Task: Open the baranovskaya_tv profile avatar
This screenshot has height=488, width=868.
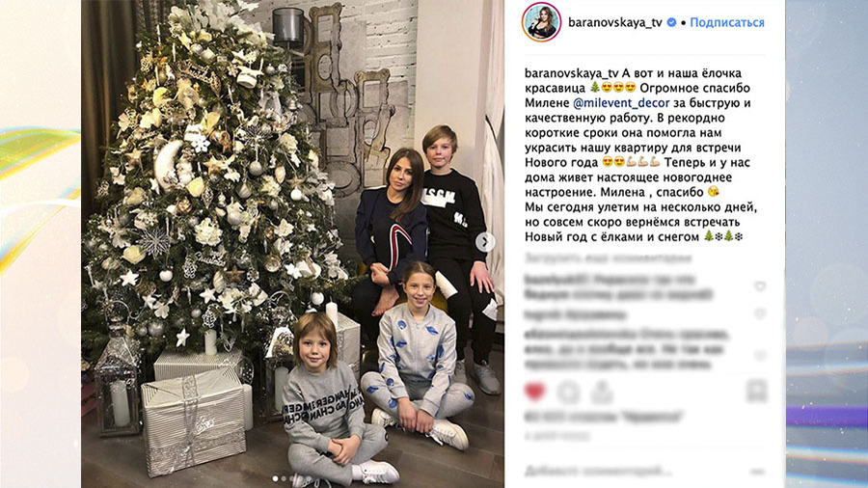Action: click(x=541, y=22)
